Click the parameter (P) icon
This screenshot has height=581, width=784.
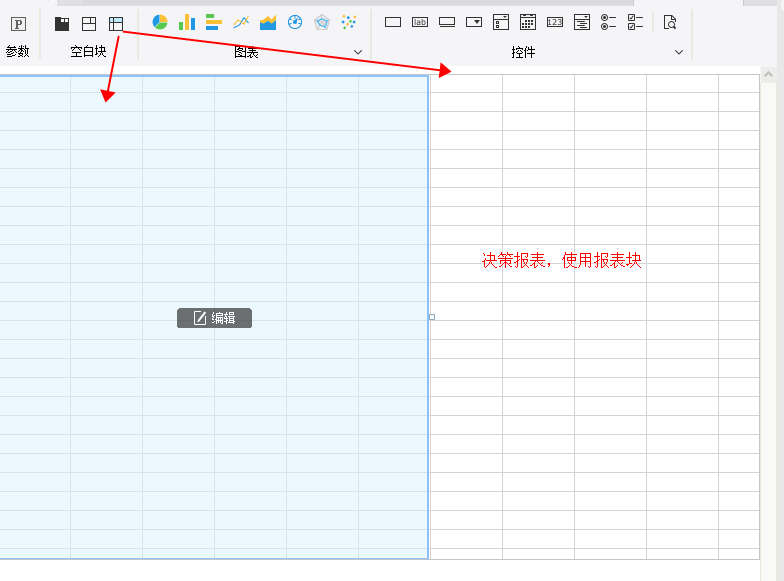pyautogui.click(x=18, y=24)
